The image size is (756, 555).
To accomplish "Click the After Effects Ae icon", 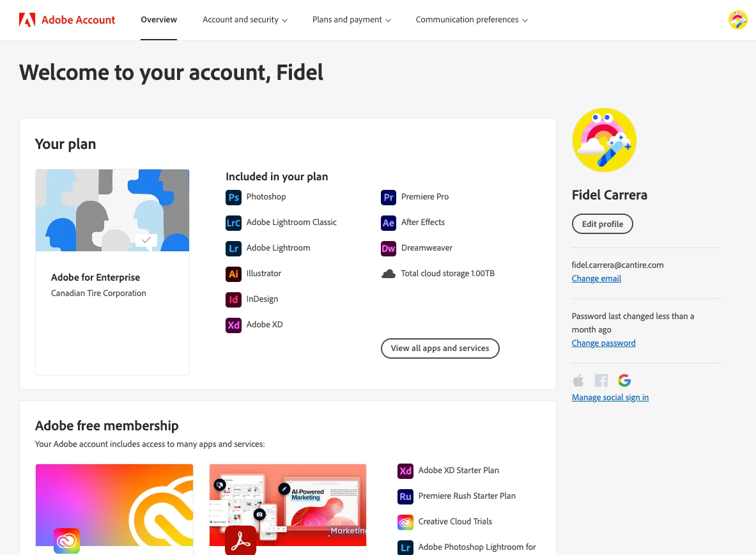I will point(389,223).
